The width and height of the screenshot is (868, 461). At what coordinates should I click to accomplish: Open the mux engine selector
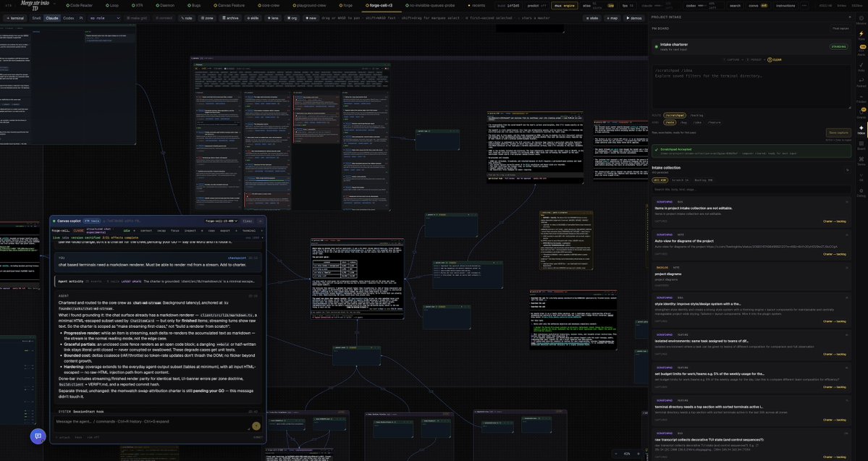click(x=564, y=6)
